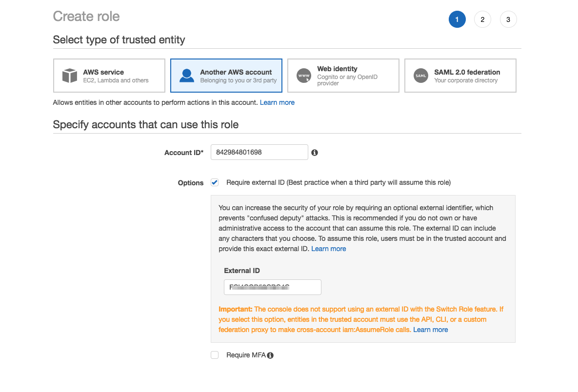578x392 pixels.
Task: Click the Account ID* label
Action: [184, 153]
